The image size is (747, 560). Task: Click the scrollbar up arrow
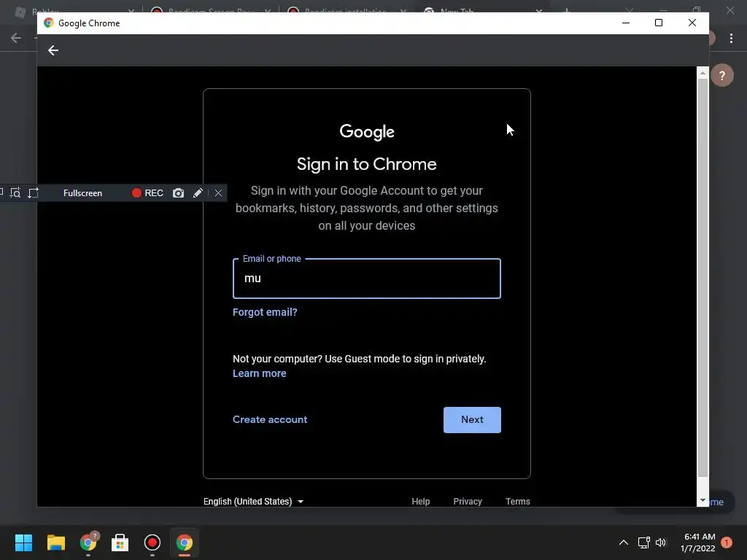click(703, 73)
